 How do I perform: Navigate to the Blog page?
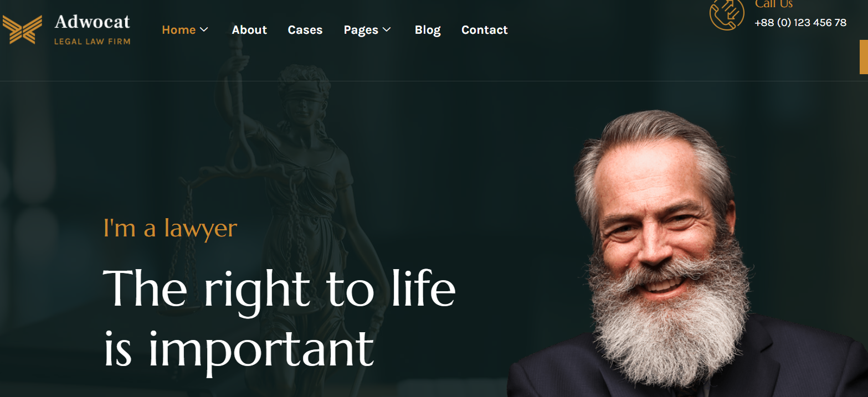pyautogui.click(x=428, y=30)
